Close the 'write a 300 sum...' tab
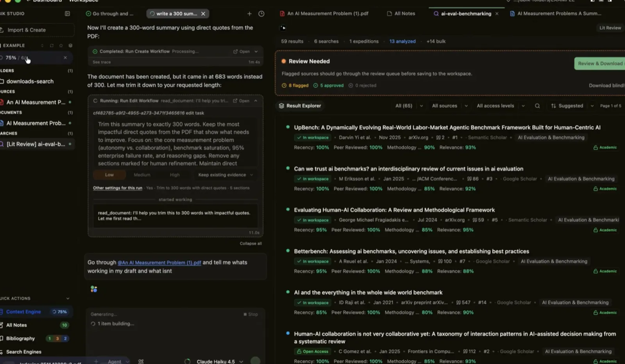This screenshot has width=625, height=364. pyautogui.click(x=203, y=14)
